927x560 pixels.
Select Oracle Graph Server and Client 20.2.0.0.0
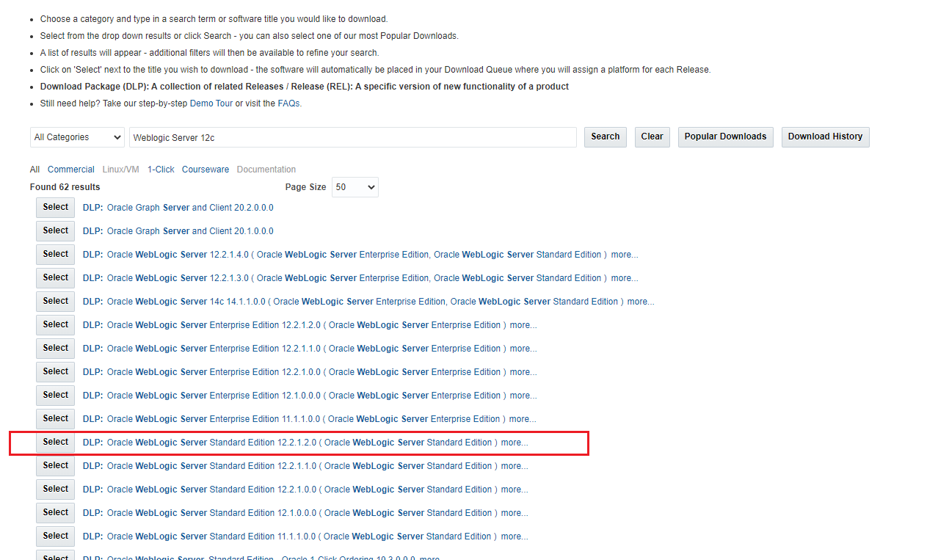[x=55, y=208]
